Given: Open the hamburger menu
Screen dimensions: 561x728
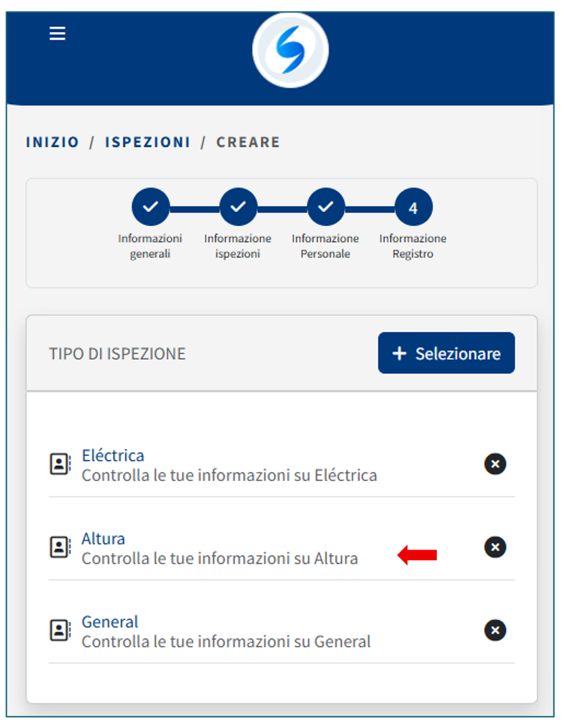Looking at the screenshot, I should click(57, 33).
